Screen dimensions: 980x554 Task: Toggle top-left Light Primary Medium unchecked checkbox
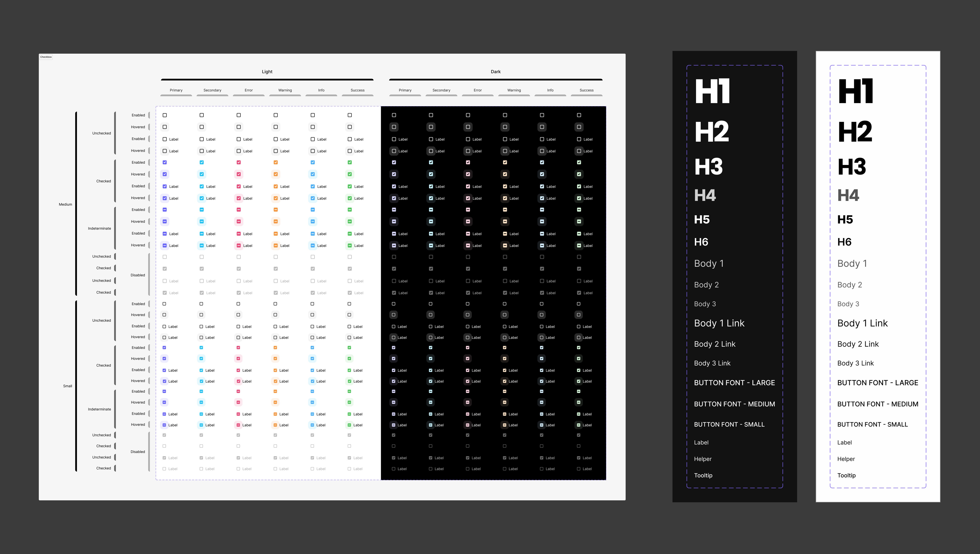coord(164,115)
